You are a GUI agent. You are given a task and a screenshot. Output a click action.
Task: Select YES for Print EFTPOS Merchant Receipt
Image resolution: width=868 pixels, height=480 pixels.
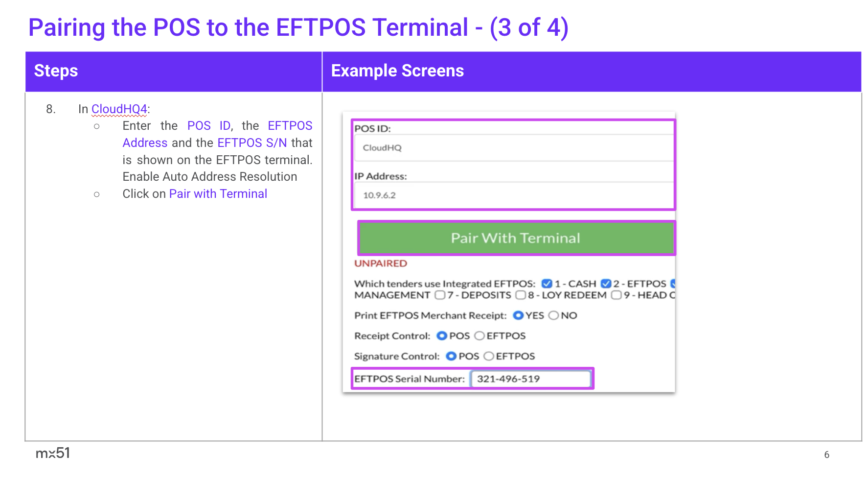pos(518,315)
